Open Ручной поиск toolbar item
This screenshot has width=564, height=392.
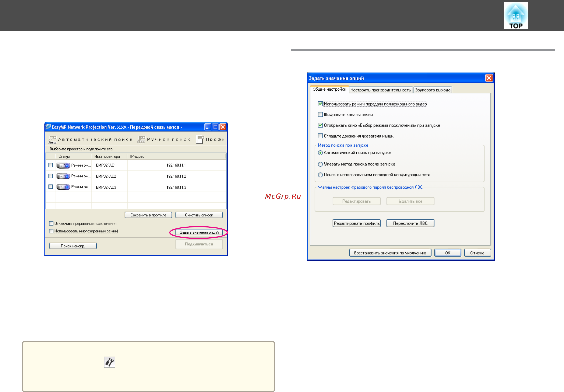coord(164,140)
